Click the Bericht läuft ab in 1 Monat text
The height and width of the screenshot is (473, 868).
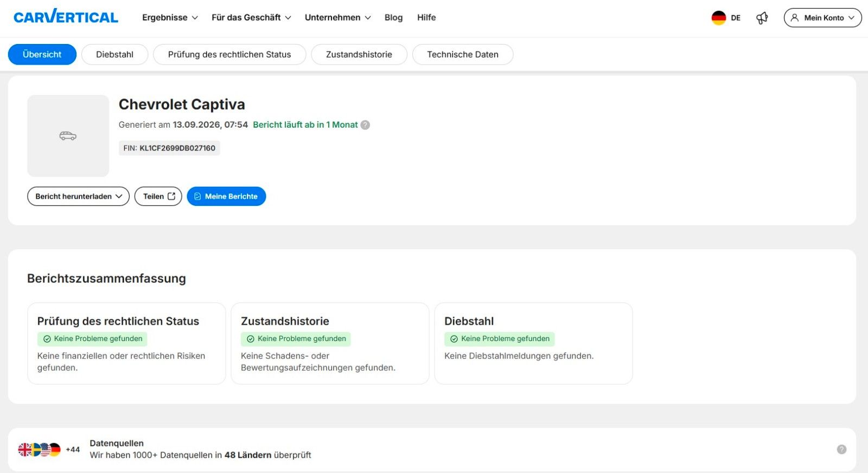click(305, 125)
